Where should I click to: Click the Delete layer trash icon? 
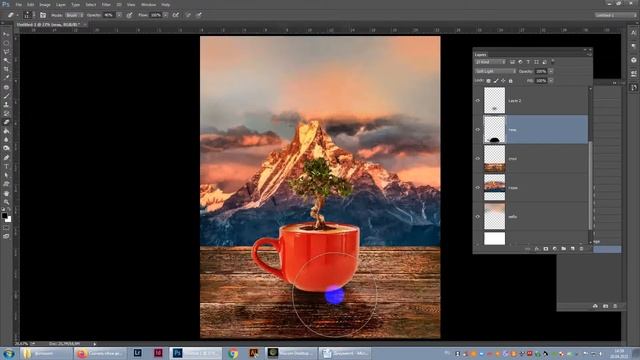click(x=581, y=249)
